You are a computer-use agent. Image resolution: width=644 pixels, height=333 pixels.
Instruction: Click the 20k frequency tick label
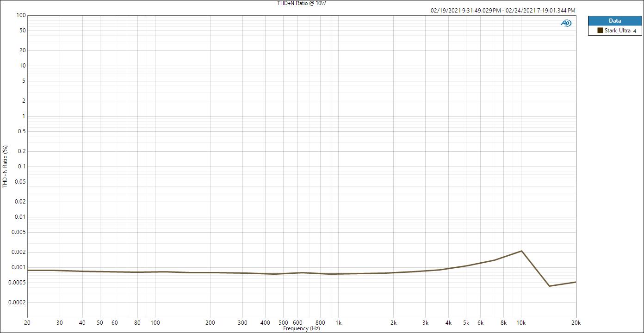point(576,323)
